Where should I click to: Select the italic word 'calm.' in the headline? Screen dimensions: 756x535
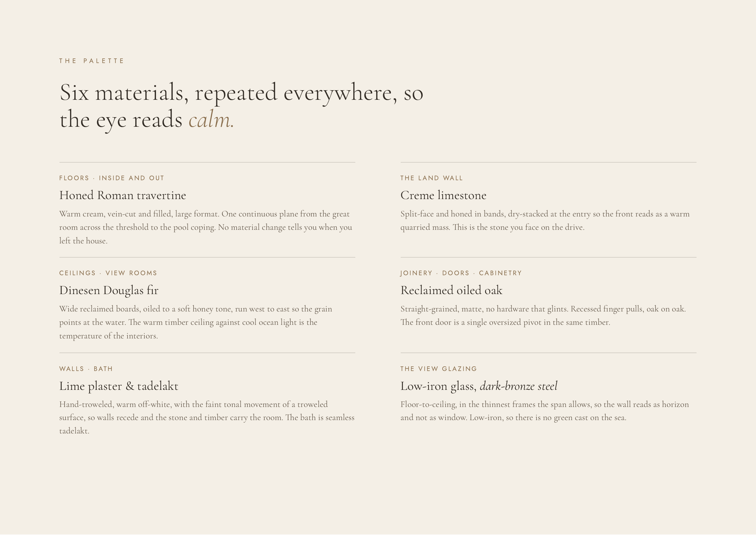point(211,120)
